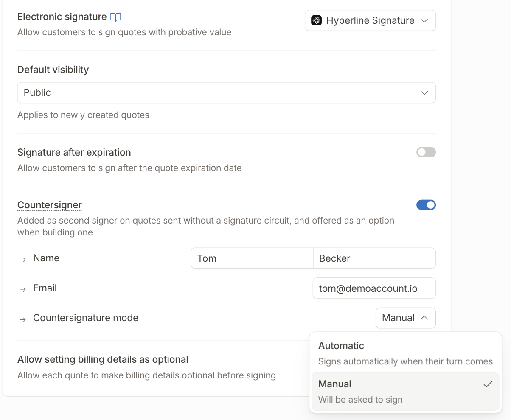The width and height of the screenshot is (511, 420).
Task: Open the Hyperline Signature provider dropdown
Action: pos(370,20)
